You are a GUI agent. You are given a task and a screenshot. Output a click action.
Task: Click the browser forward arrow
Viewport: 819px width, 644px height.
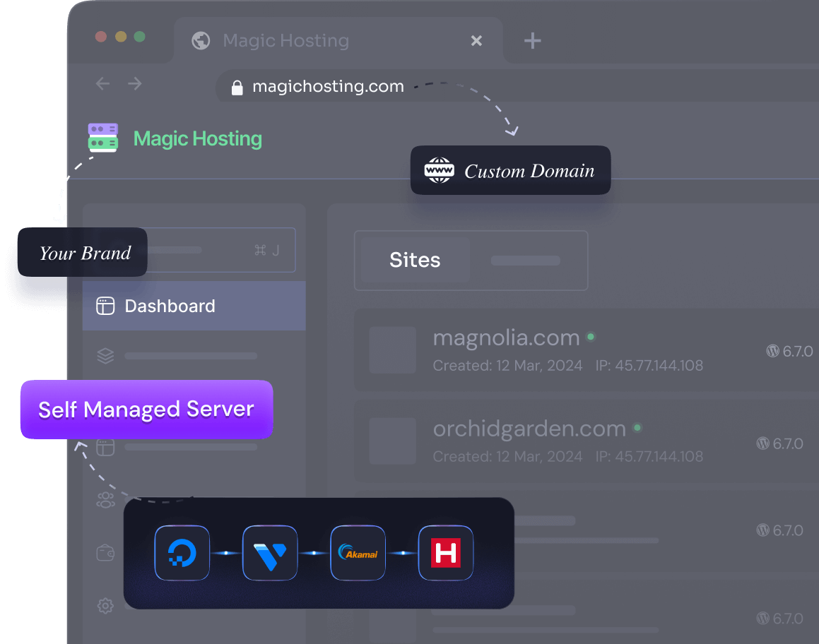(x=135, y=84)
